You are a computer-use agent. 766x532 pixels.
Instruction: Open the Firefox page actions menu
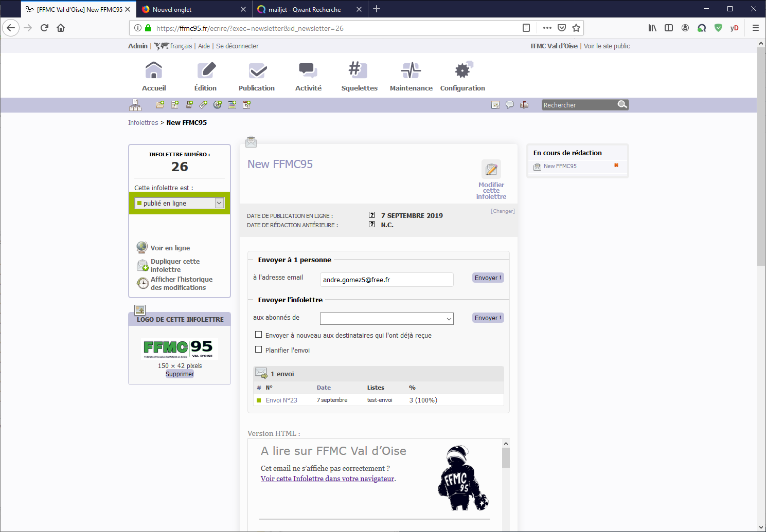coord(547,28)
